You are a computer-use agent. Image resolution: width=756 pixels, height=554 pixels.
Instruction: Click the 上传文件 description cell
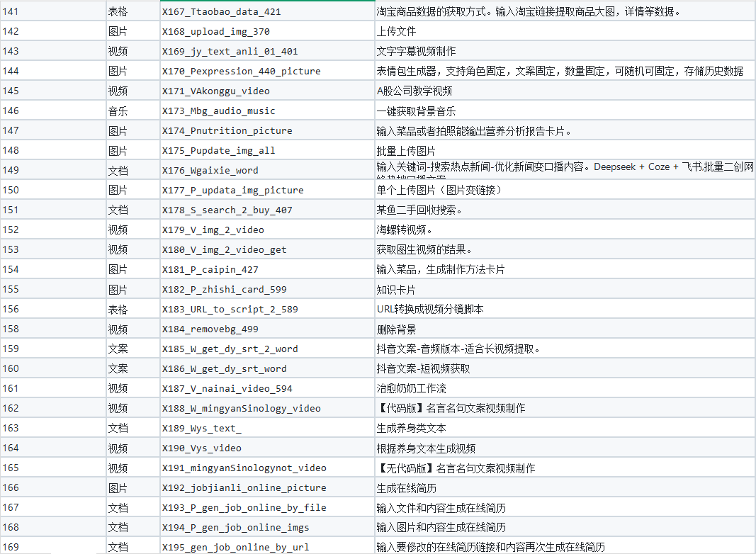coord(565,31)
